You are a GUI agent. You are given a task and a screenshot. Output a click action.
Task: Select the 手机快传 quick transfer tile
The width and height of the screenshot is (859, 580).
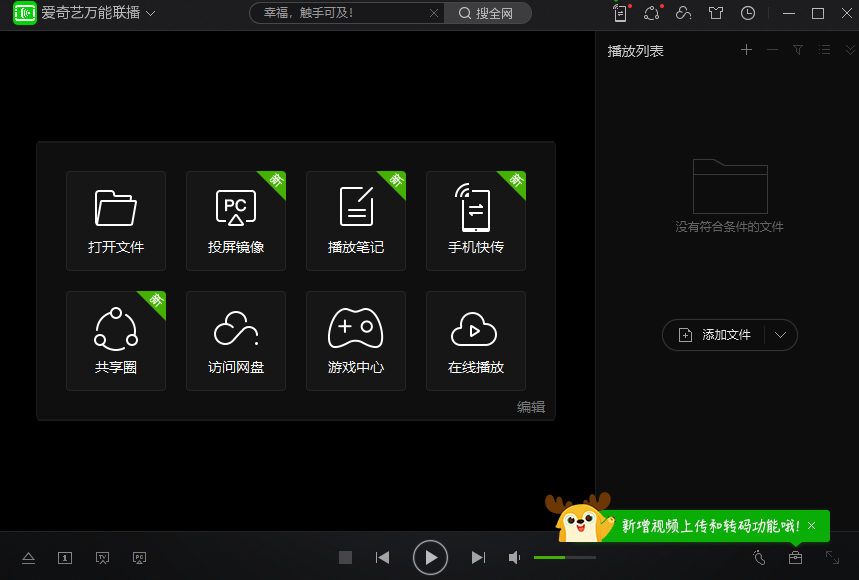pos(476,220)
